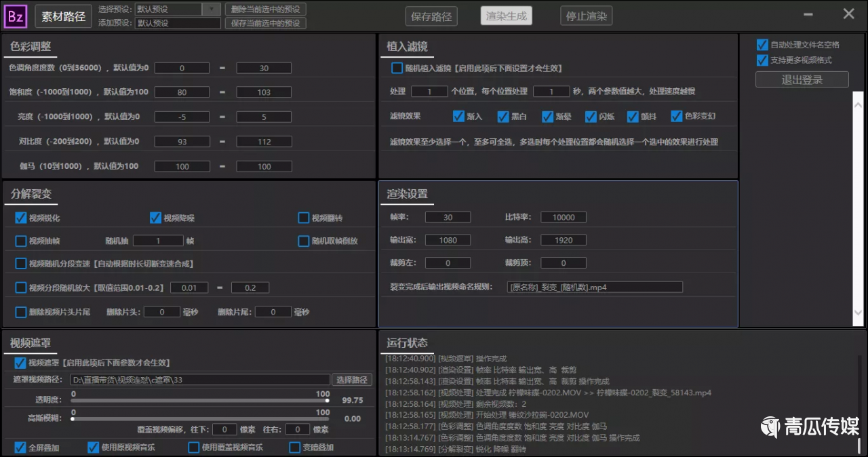Minimize the application window

808,14
